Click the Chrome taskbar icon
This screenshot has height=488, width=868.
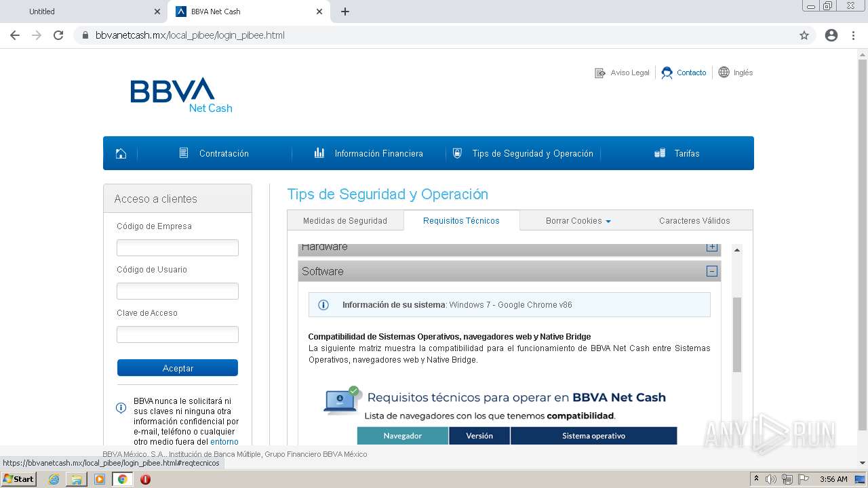[x=123, y=479]
